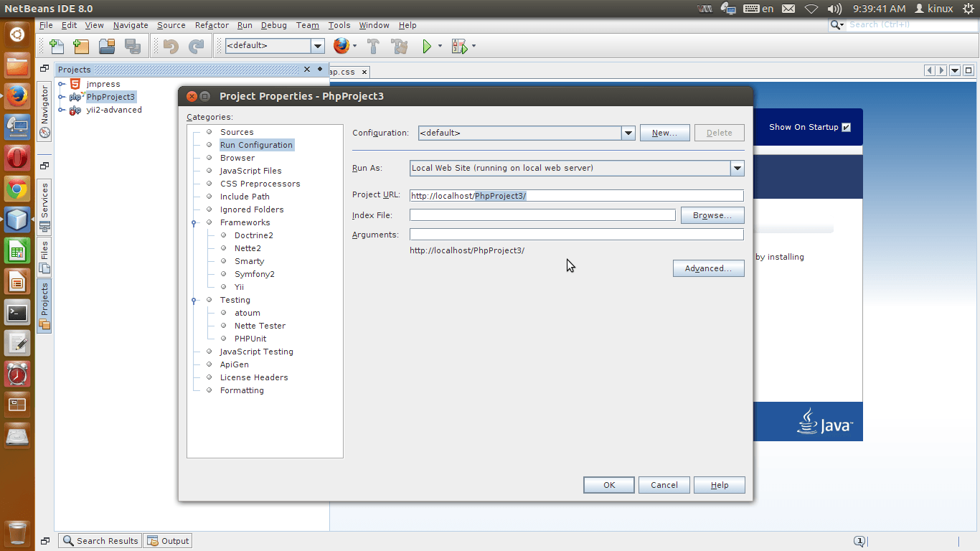Click the green Run Project arrow
The width and height of the screenshot is (980, 551).
click(x=428, y=47)
